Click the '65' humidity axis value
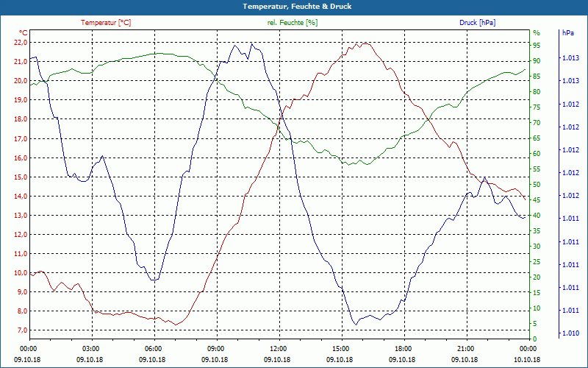The image size is (588, 368). tap(537, 138)
